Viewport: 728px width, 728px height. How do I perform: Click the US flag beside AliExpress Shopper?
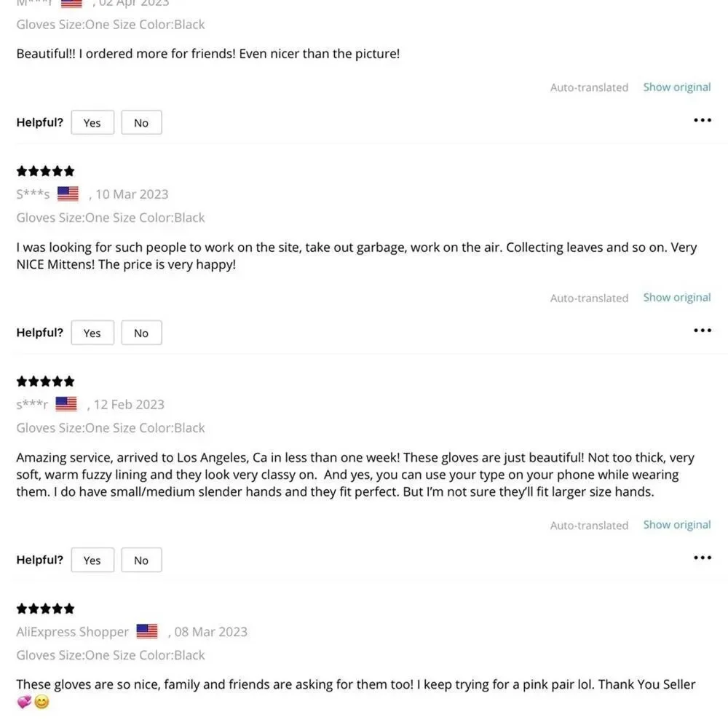tap(147, 631)
